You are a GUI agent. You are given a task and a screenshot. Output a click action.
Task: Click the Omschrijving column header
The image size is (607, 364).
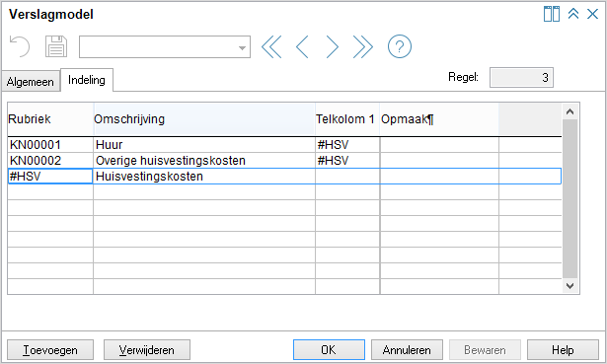[204, 119]
